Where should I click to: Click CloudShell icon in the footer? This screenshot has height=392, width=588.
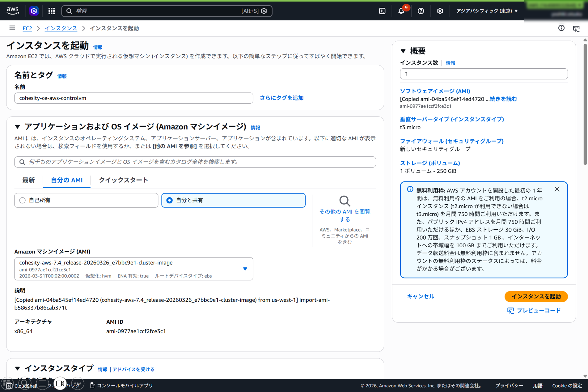point(10,386)
